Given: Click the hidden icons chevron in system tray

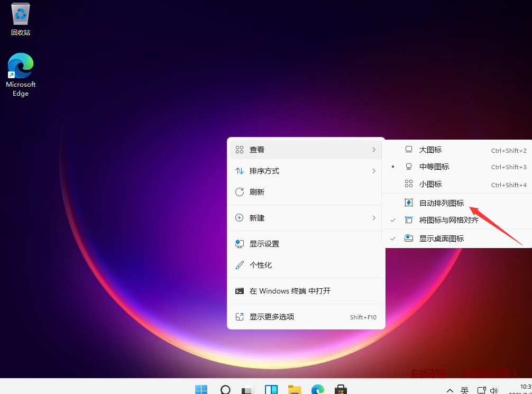Looking at the screenshot, I should (x=450, y=390).
